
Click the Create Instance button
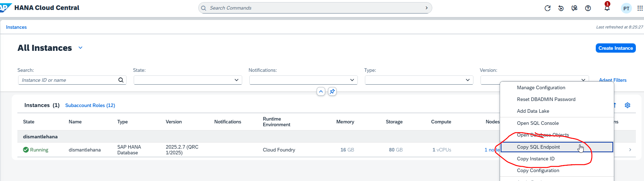[615, 48]
